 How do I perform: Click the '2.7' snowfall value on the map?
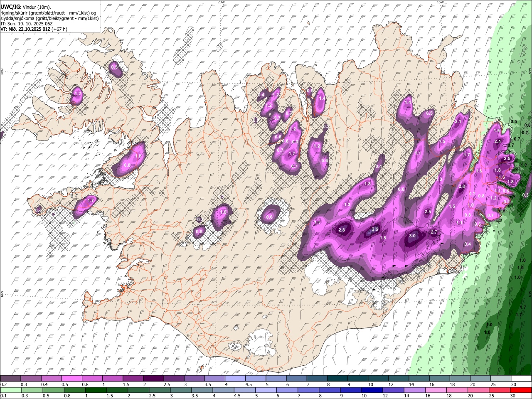(434, 232)
